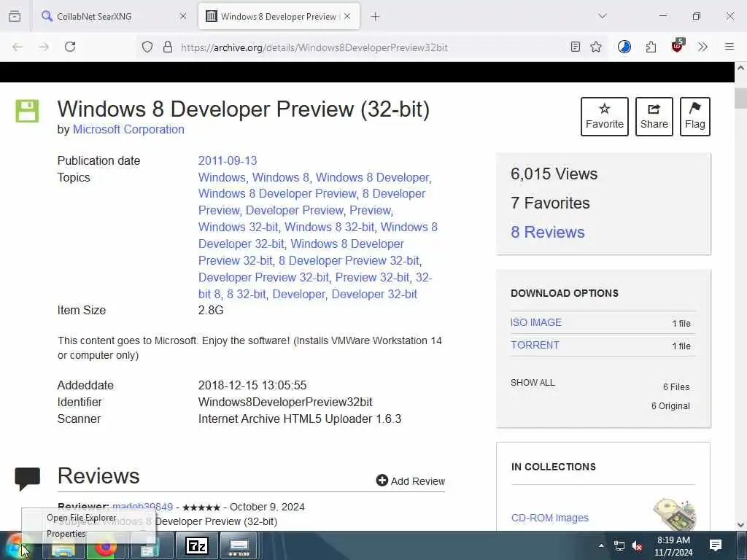This screenshot has width=747, height=560.
Task: Download the TORRENT file
Action: (x=535, y=345)
